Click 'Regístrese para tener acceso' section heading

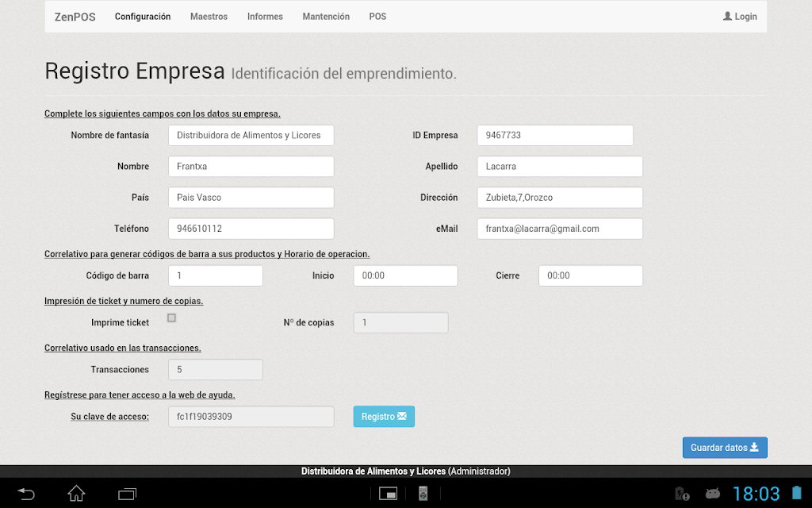(140, 395)
